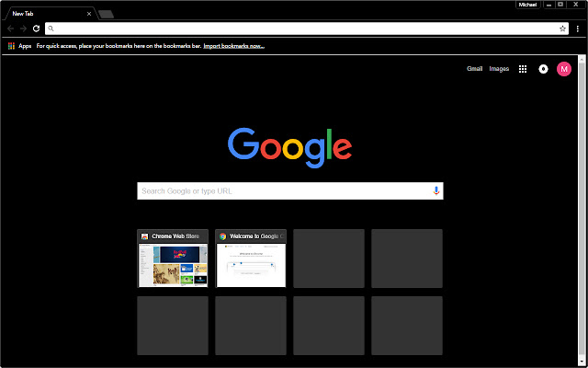Close the New Tab tab
The width and height of the screenshot is (588, 368).
[x=89, y=14]
